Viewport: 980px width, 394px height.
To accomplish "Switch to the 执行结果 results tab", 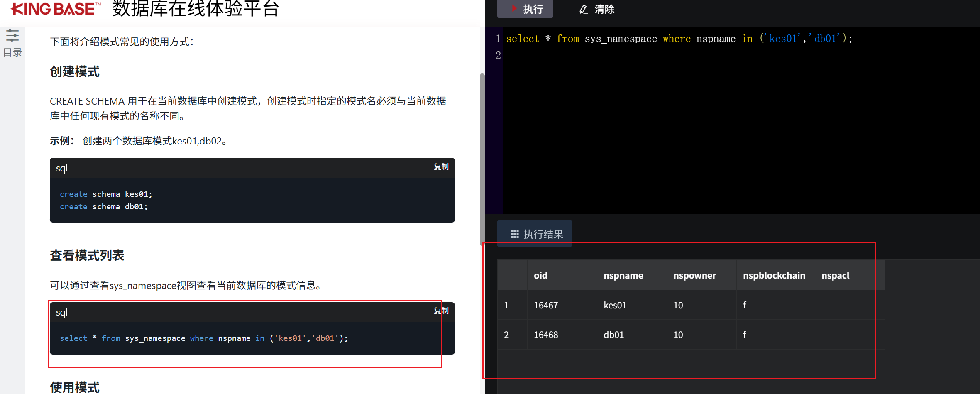I will tap(543, 234).
